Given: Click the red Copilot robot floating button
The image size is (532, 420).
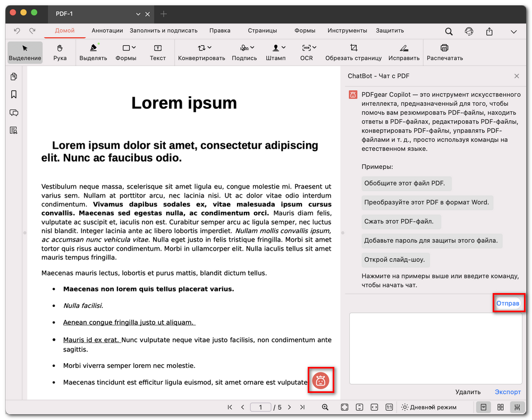Looking at the screenshot, I should point(320,380).
